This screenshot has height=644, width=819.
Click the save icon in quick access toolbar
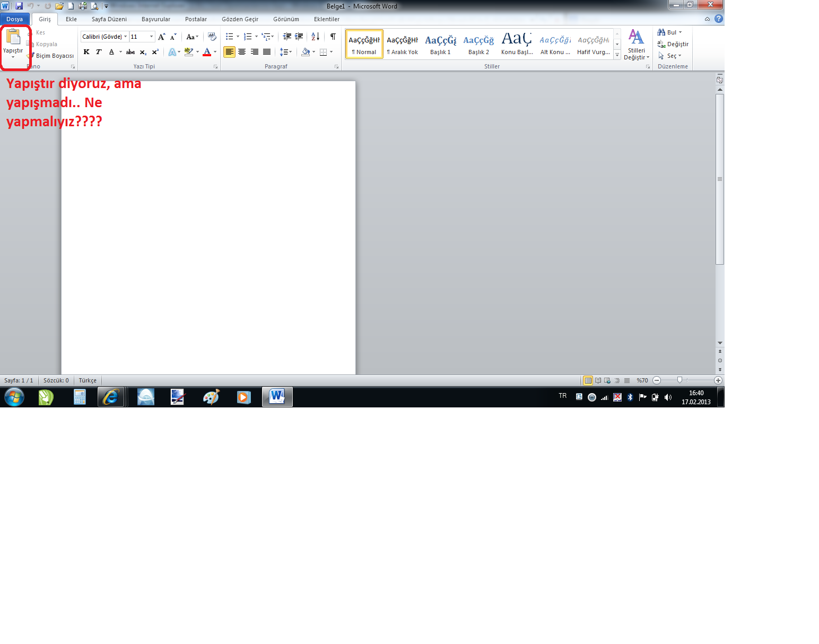point(19,6)
